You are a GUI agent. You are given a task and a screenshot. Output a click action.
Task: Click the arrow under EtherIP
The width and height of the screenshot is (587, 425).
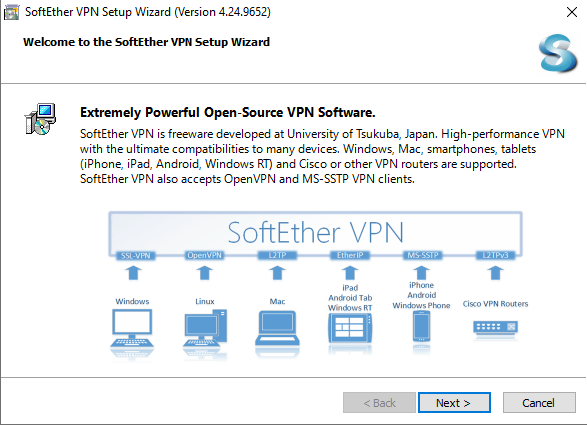click(350, 273)
